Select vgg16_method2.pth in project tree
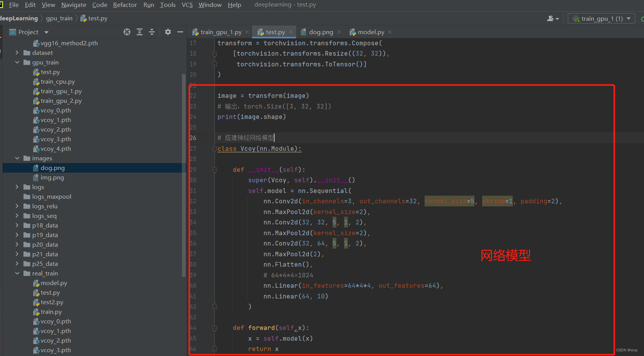 [69, 43]
